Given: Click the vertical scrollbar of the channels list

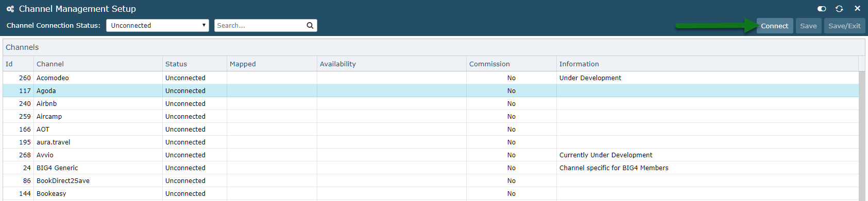Looking at the screenshot, I should click(862, 136).
